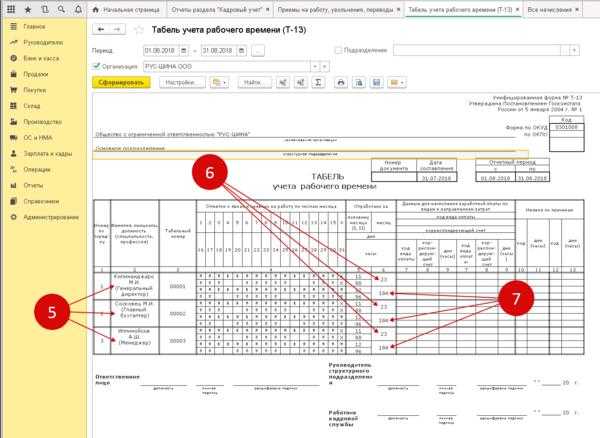This screenshot has height=438, width=600.
Task: Click the Подразделение input field
Action: click(x=477, y=50)
